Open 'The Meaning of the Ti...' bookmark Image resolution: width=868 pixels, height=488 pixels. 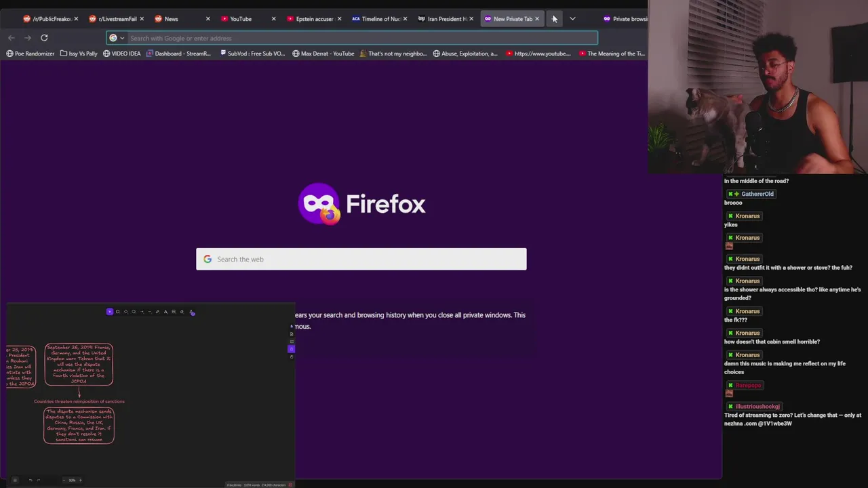[612, 54]
